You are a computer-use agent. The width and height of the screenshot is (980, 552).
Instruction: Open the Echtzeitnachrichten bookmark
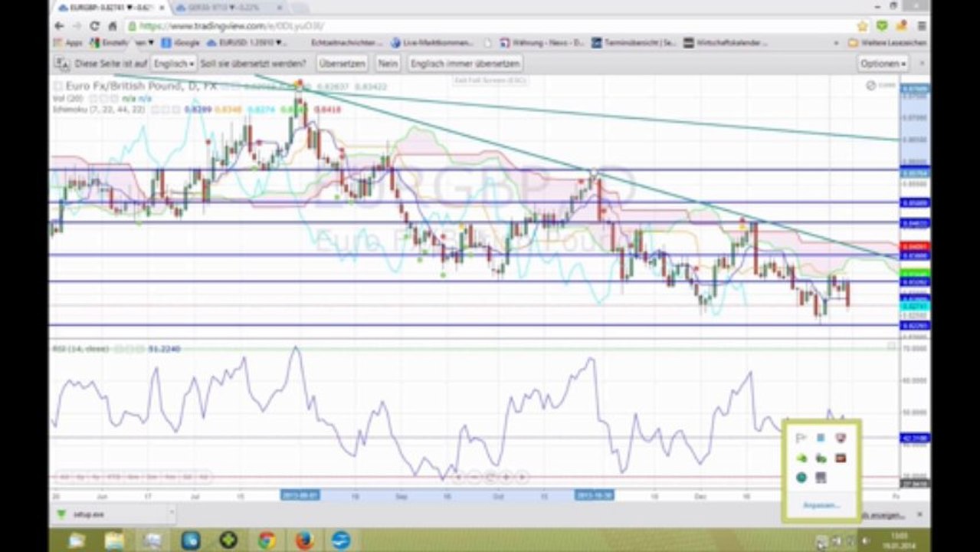point(346,43)
